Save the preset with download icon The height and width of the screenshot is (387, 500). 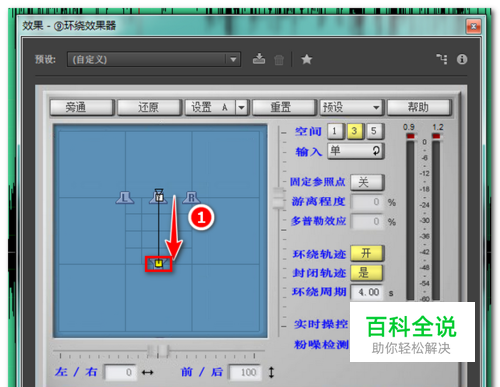click(259, 59)
